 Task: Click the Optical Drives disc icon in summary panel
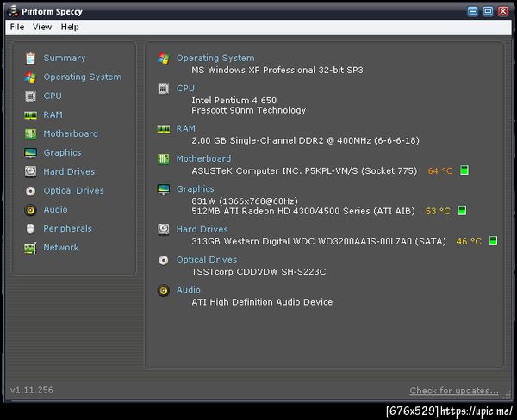point(164,260)
